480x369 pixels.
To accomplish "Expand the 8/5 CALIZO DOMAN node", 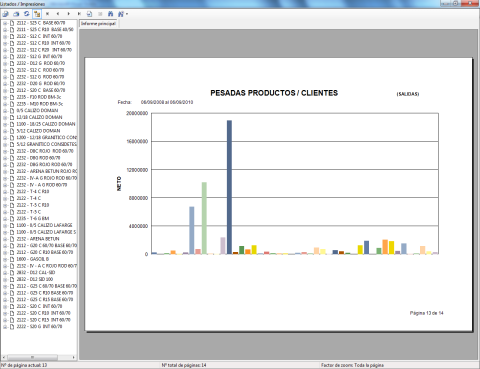I will (x=5, y=111).
